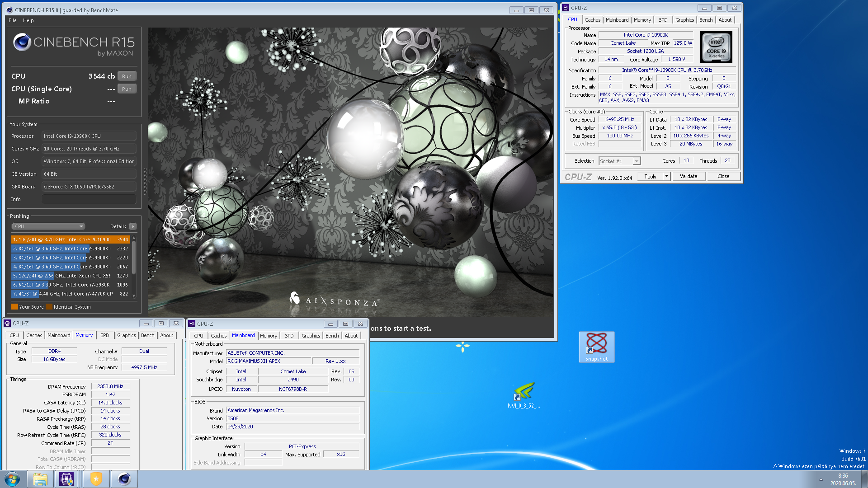868x488 pixels.
Task: Switch to Memory tab in top-right CPU-Z
Action: (642, 20)
